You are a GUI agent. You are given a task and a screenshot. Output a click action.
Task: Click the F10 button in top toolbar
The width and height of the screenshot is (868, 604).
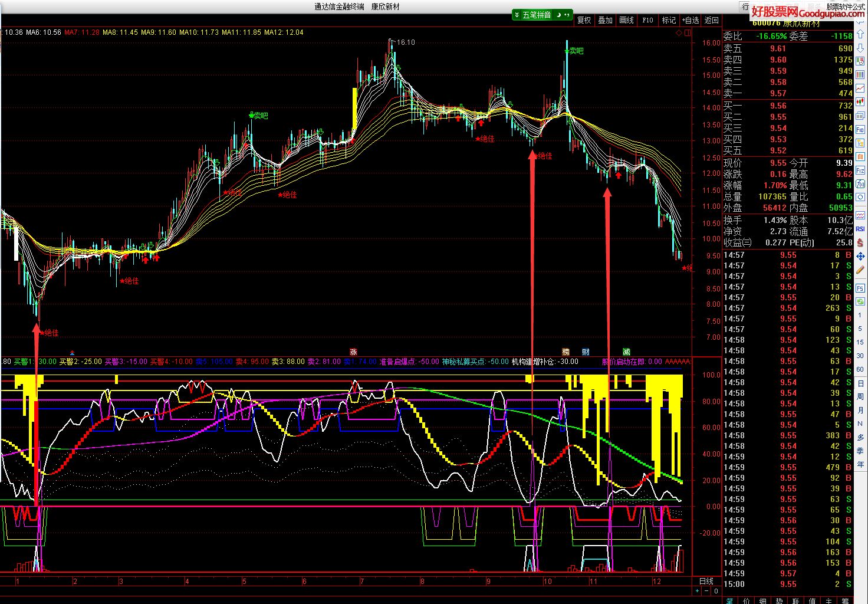(x=647, y=20)
